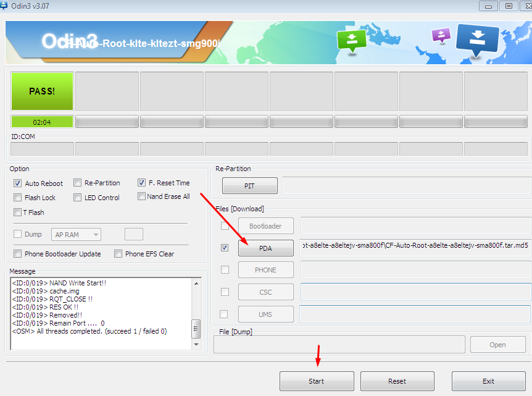Click the green PASS! status box
Screen dimensions: 532x396
click(42, 91)
